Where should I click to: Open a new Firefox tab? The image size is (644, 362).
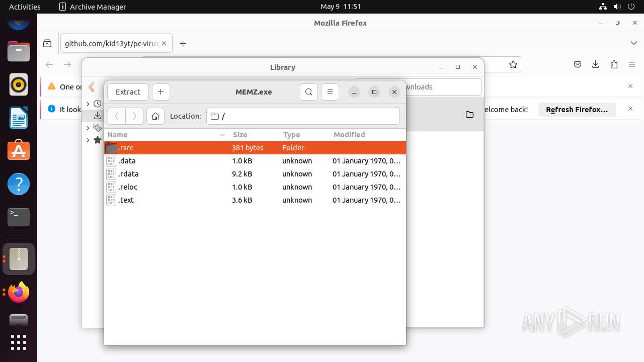[x=183, y=44]
